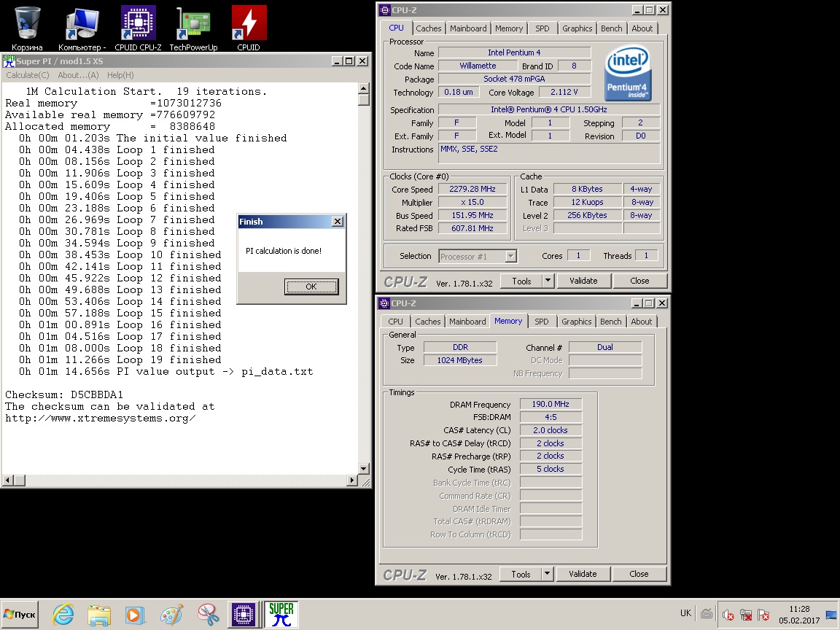
Task: Click Super PI horizontal scrollbar left arrow
Action: click(x=7, y=481)
